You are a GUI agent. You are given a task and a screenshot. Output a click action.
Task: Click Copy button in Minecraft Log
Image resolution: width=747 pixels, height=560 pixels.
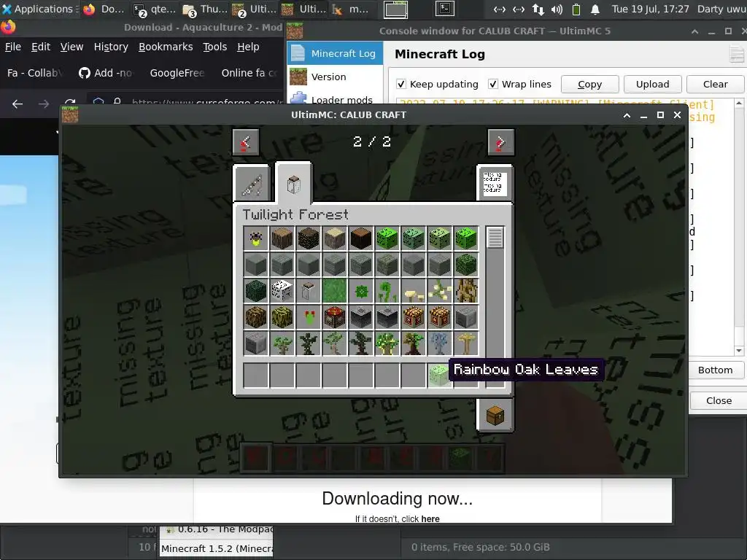[x=589, y=85]
